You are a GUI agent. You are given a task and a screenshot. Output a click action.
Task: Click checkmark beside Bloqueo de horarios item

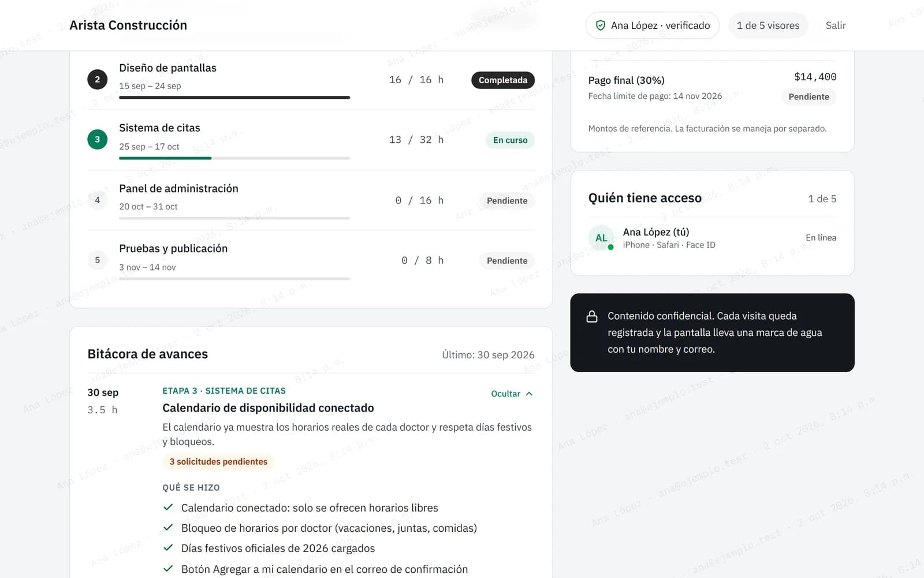click(168, 528)
